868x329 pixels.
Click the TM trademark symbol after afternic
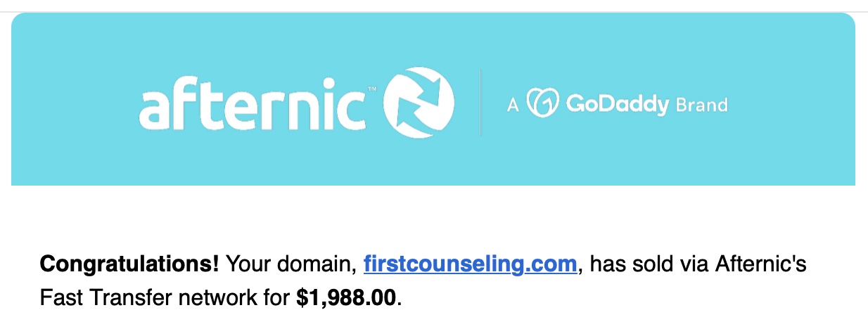pos(372,89)
